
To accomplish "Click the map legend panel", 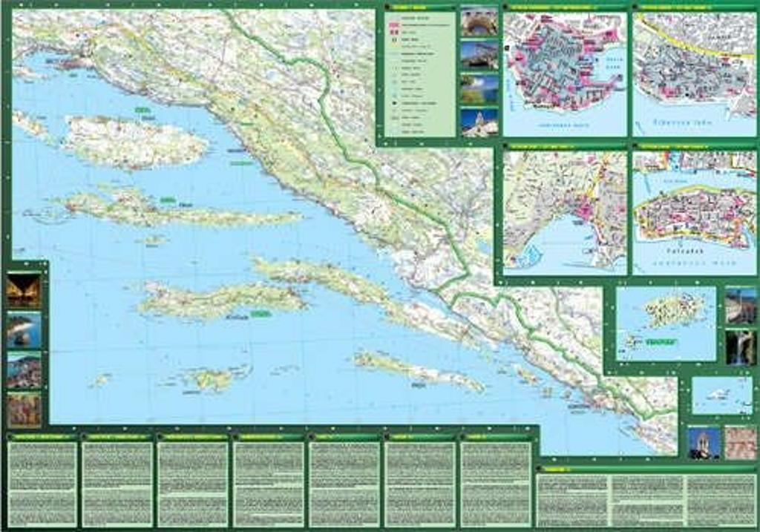I will coord(419,73).
